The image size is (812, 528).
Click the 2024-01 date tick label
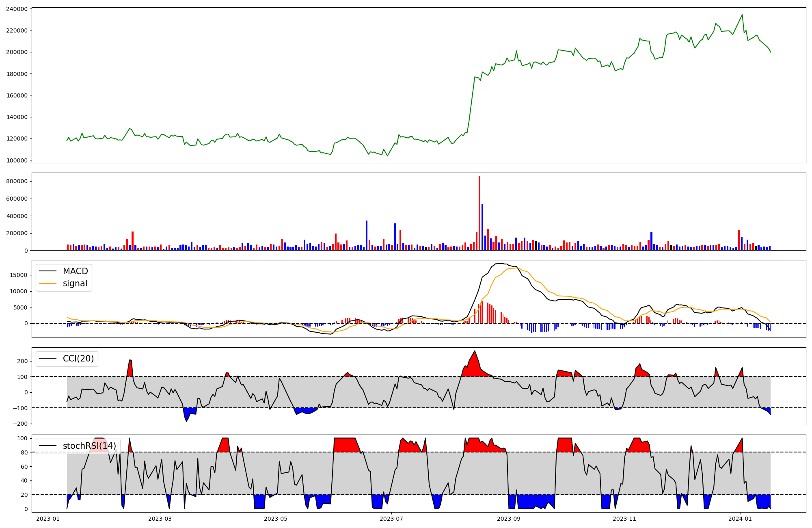tap(741, 519)
